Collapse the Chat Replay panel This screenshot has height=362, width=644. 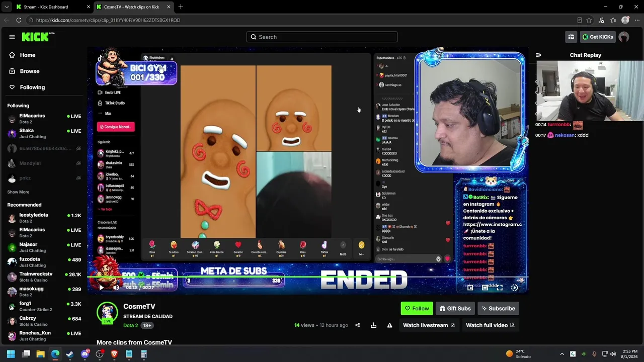[538, 55]
